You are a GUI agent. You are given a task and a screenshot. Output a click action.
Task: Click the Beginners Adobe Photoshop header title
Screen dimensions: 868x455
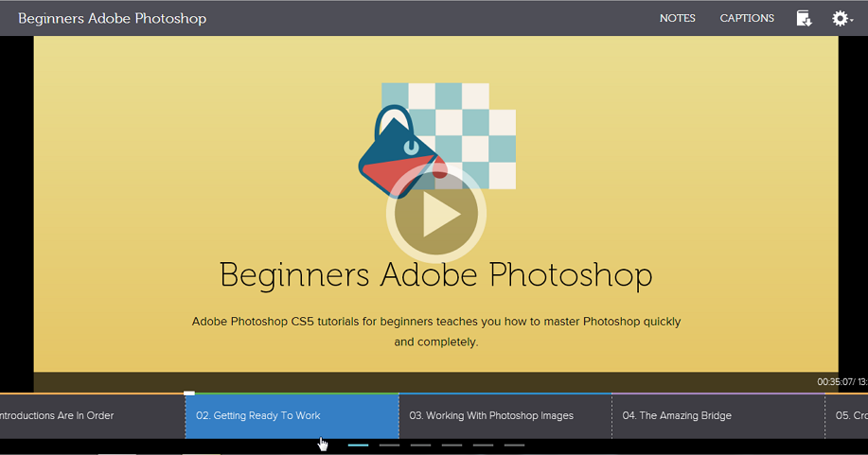coord(113,18)
